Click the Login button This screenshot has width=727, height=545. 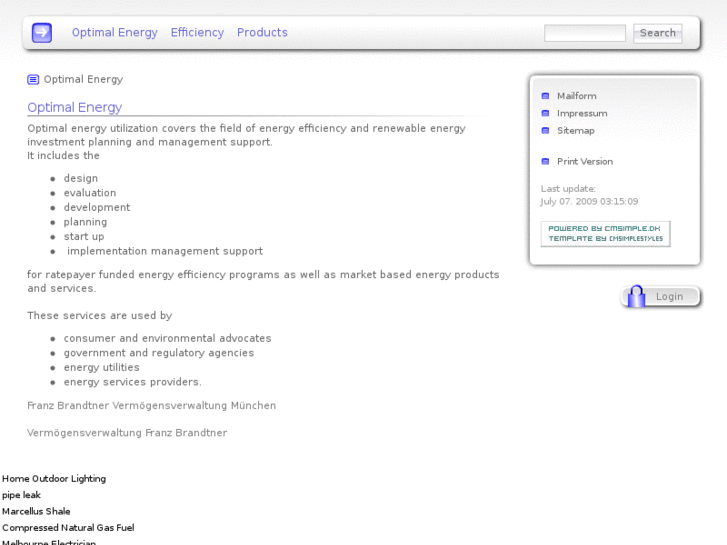(661, 296)
